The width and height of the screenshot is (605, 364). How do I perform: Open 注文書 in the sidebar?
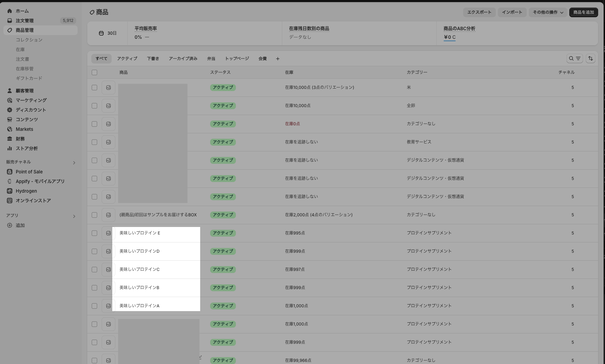pyautogui.click(x=22, y=59)
